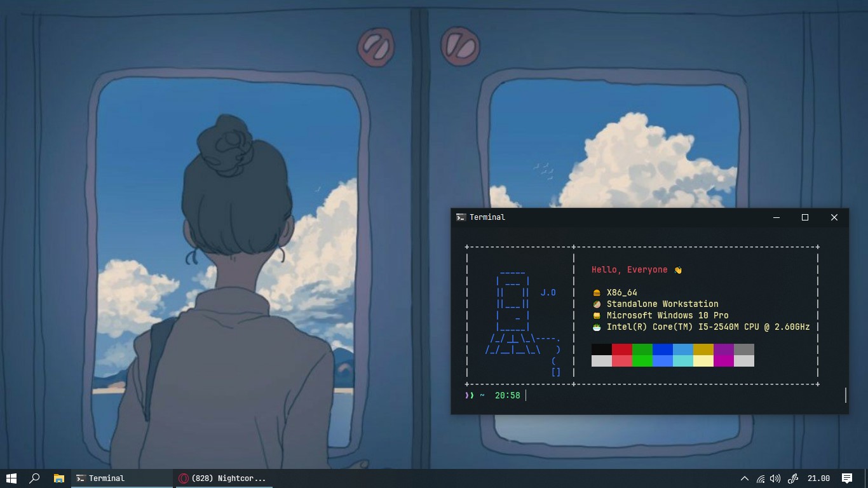Click the tilde directory in prompt
Image resolution: width=868 pixels, height=488 pixels.
click(x=482, y=396)
